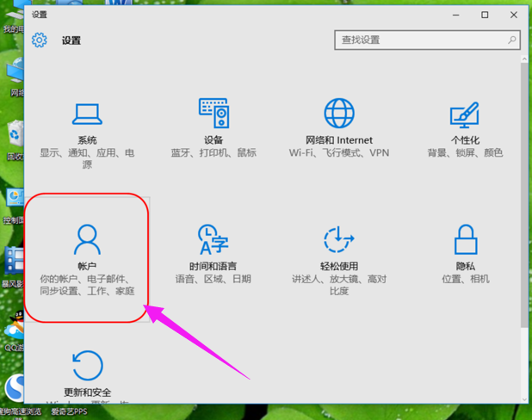Open the Ease of Access (轻松使用) icon

pos(338,239)
